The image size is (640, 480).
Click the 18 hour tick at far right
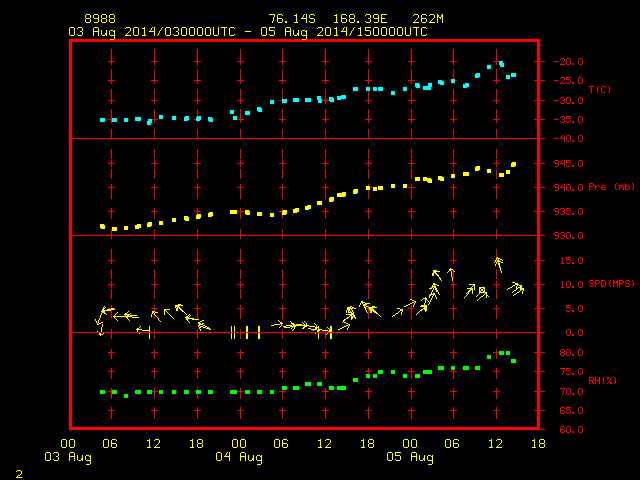(x=538, y=444)
